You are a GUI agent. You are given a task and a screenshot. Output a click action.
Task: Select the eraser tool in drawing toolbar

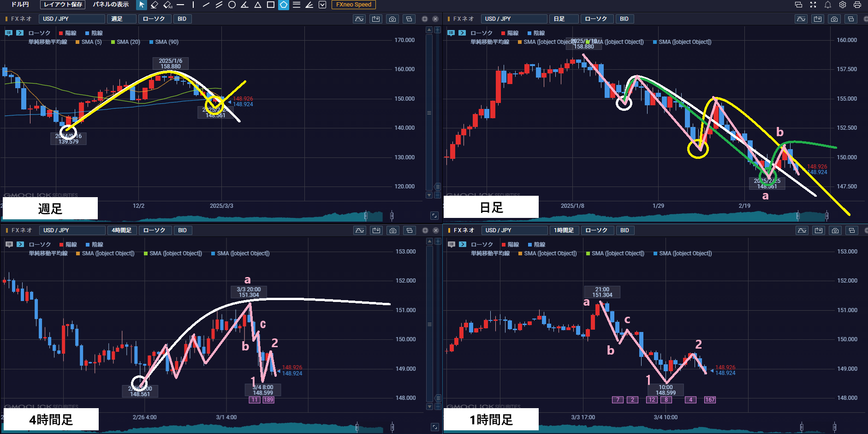tap(155, 5)
